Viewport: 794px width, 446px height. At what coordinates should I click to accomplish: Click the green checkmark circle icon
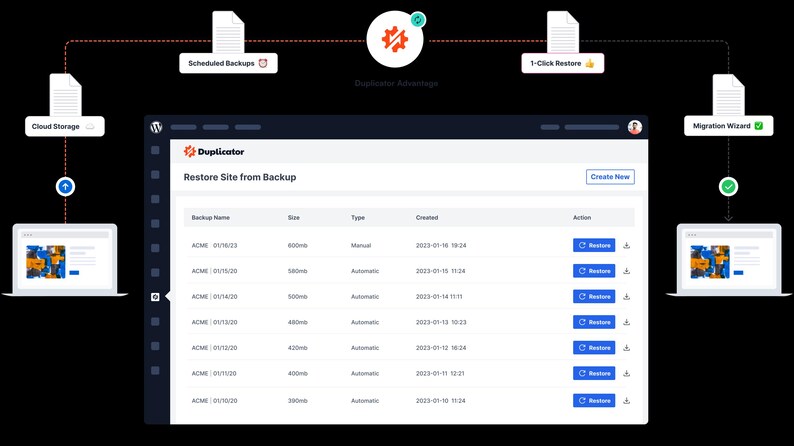728,187
